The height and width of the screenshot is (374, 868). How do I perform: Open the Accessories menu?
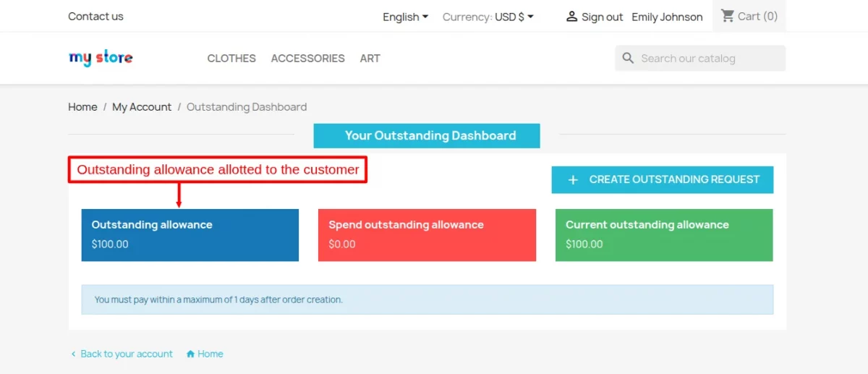[307, 59]
